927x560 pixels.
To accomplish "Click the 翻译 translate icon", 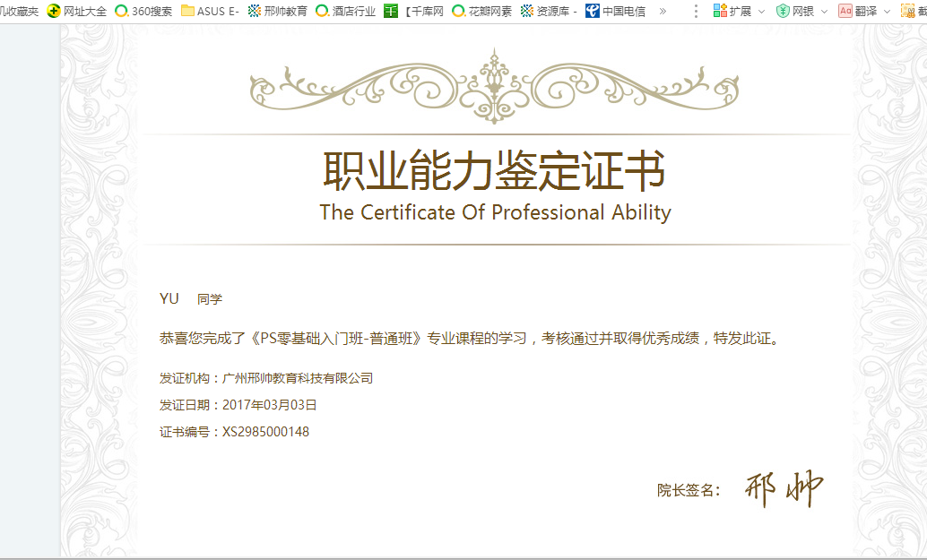I will (845, 12).
